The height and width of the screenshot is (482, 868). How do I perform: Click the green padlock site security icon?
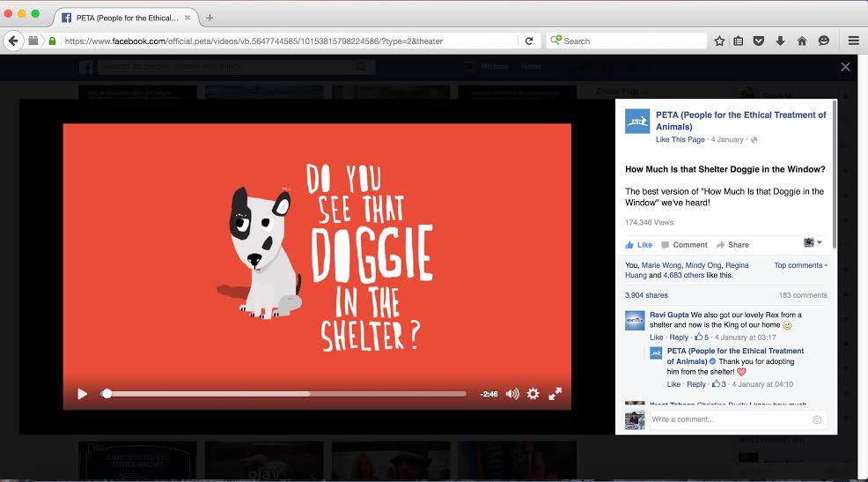52,41
